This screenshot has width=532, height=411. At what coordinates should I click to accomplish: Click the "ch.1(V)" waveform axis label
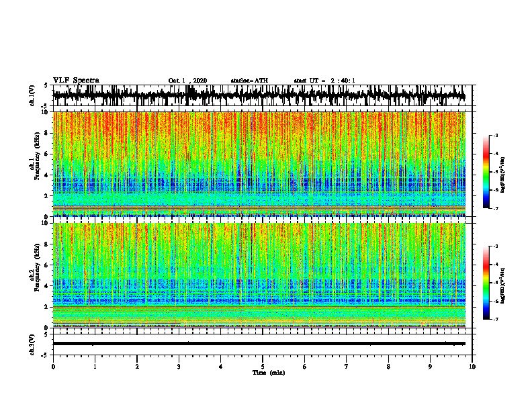pos(32,96)
